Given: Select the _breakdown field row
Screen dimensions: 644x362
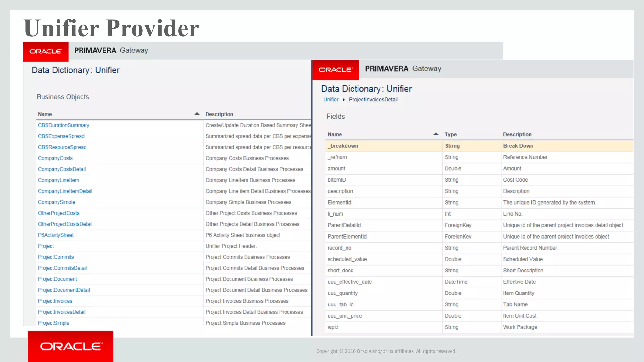Looking at the screenshot, I should (479, 146).
